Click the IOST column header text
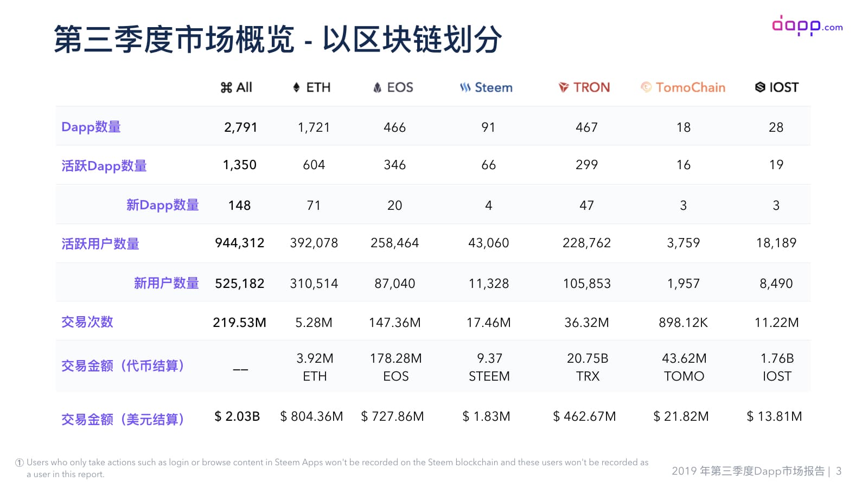This screenshot has height=488, width=868. pos(784,87)
